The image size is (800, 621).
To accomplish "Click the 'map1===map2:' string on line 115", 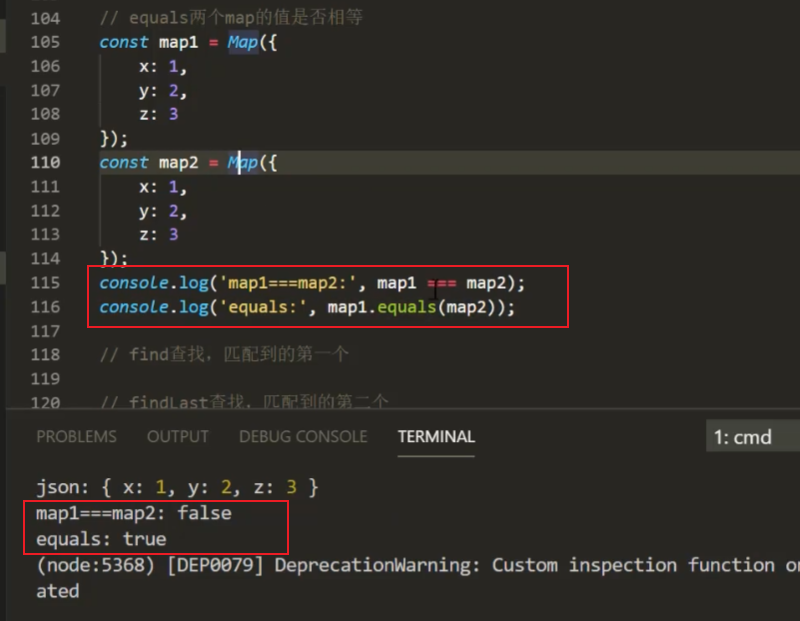I will click(287, 283).
